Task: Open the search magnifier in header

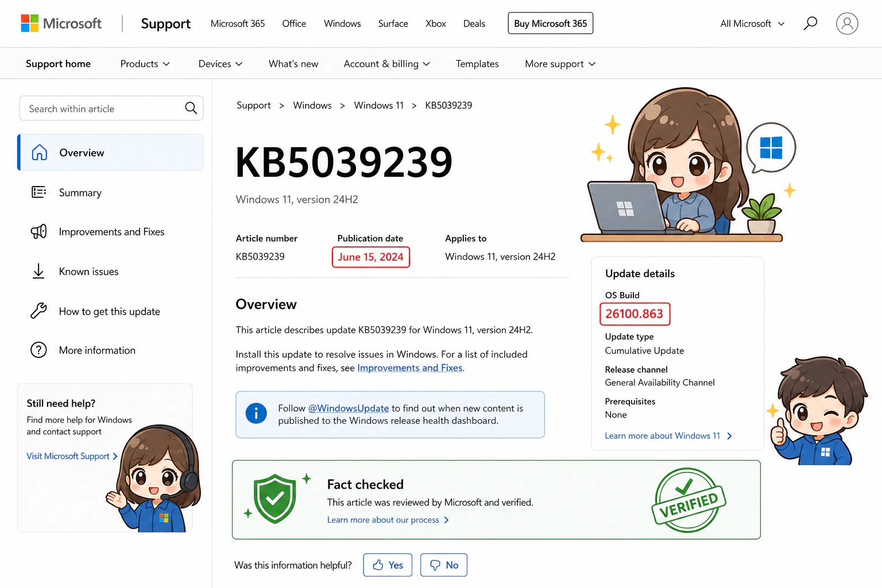Action: [810, 24]
